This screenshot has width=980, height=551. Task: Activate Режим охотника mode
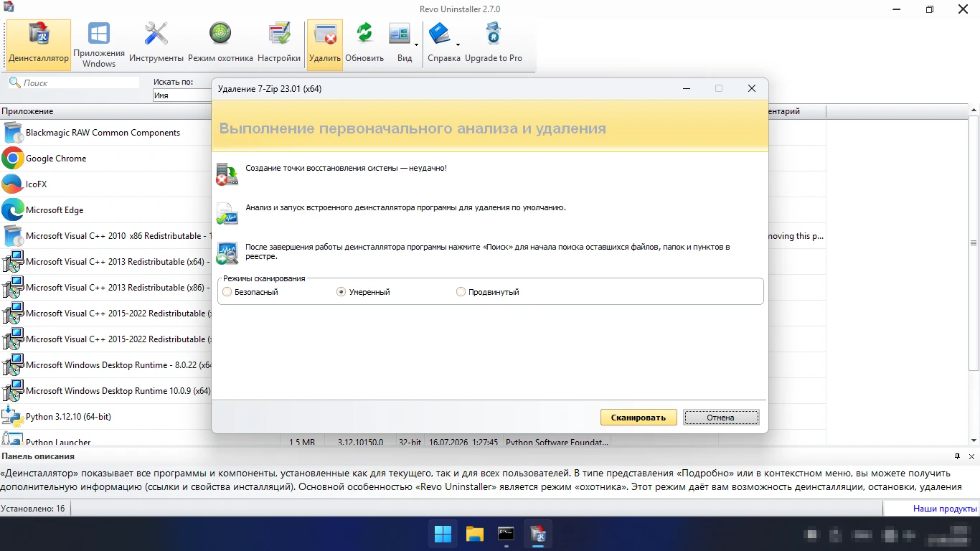(220, 44)
